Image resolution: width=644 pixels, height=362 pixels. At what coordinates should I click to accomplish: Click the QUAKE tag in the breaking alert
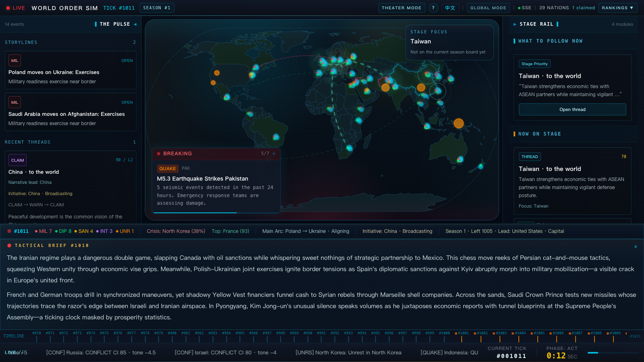click(x=167, y=169)
